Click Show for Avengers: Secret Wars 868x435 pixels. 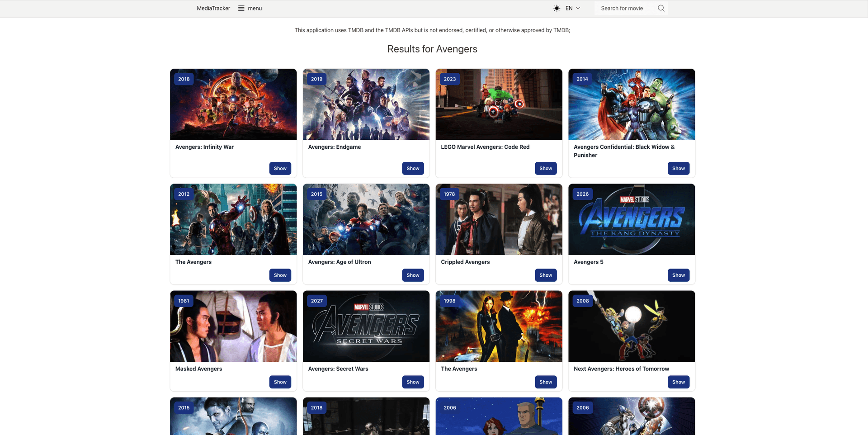coord(413,382)
